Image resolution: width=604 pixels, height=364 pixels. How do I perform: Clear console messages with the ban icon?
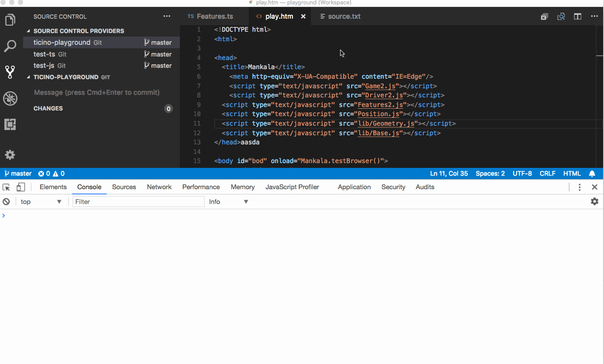(6, 201)
